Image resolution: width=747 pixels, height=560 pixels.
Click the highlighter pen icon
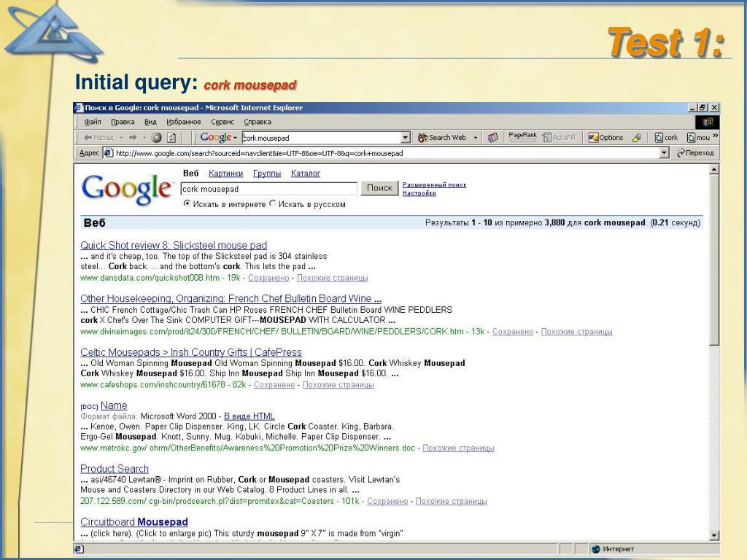click(637, 138)
